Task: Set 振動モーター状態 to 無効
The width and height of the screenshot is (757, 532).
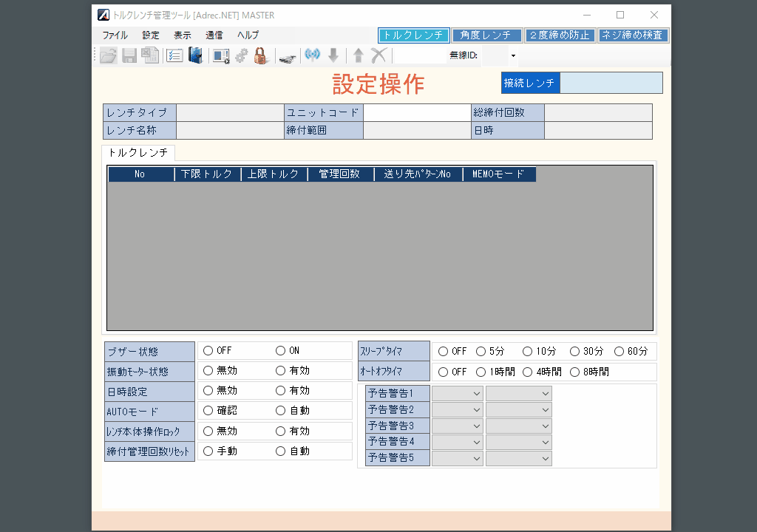Action: click(208, 370)
